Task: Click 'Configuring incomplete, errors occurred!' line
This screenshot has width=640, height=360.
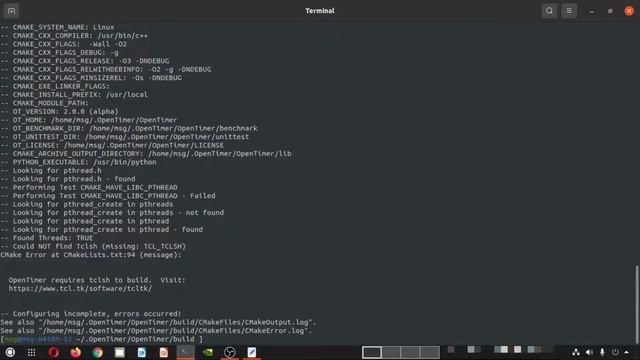Action: [91, 314]
